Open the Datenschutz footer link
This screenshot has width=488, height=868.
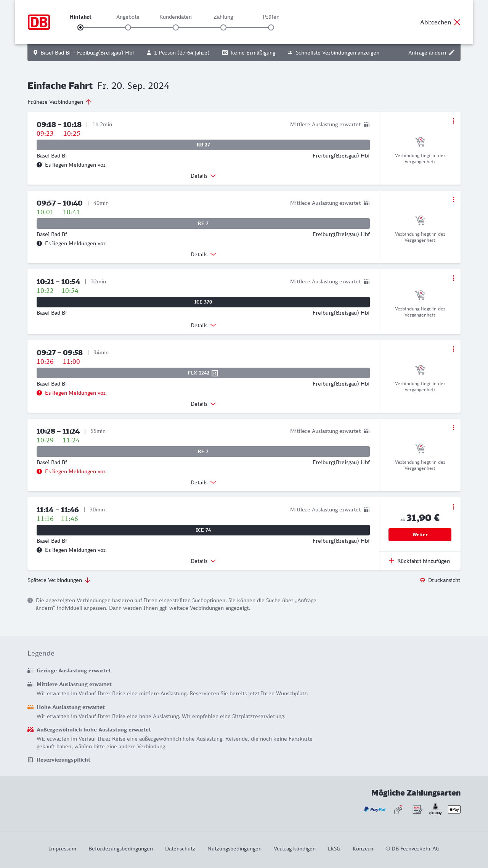[180, 849]
